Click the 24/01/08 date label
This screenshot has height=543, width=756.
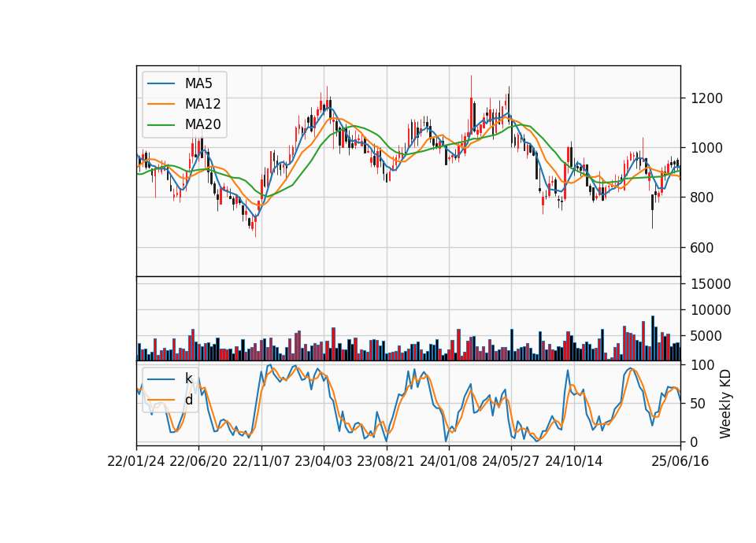coord(448,462)
